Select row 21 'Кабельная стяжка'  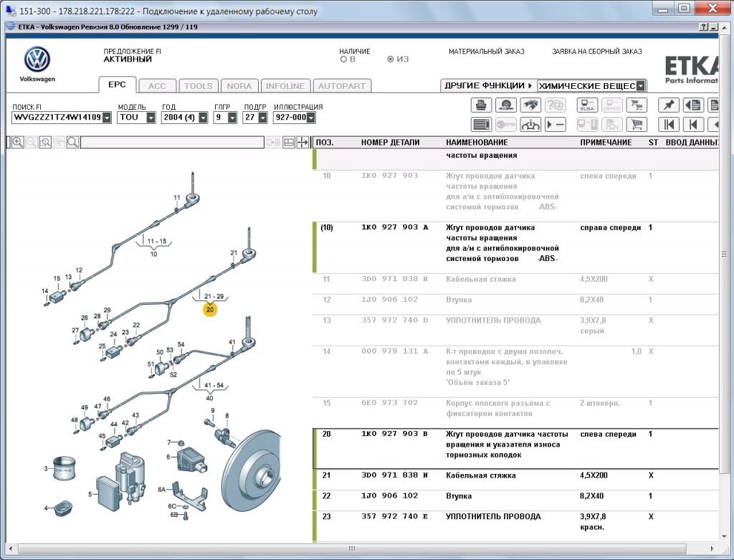pyautogui.click(x=515, y=480)
